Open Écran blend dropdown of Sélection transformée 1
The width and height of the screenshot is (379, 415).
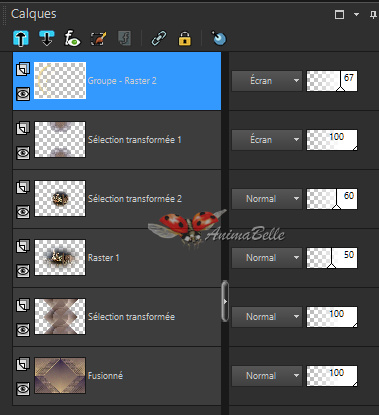coord(267,140)
